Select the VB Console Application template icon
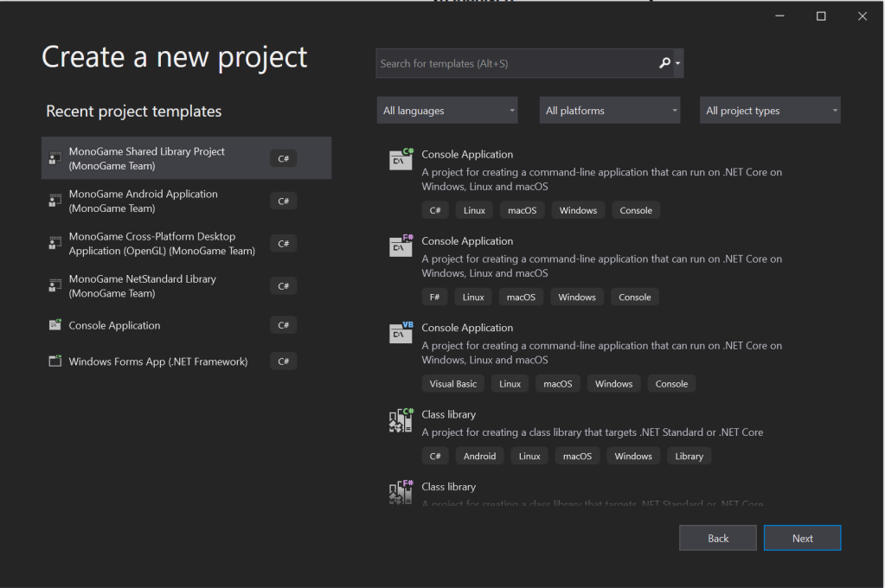Screen dimensions: 885x588 point(401,332)
